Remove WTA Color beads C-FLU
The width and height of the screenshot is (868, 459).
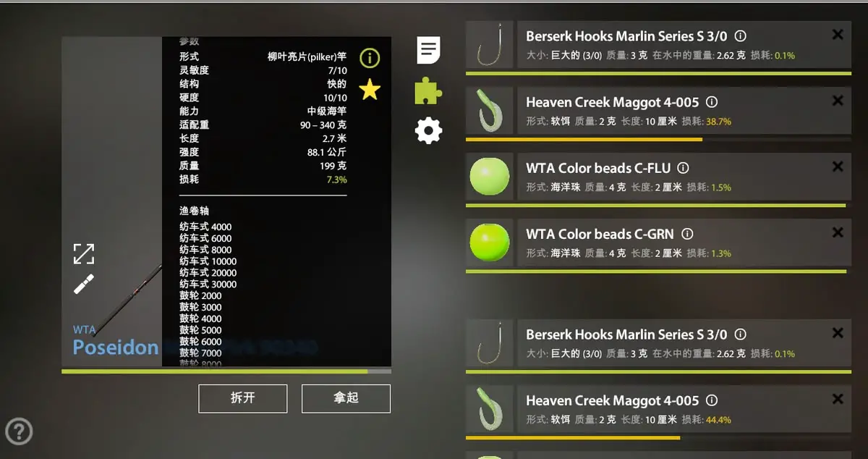click(x=838, y=167)
